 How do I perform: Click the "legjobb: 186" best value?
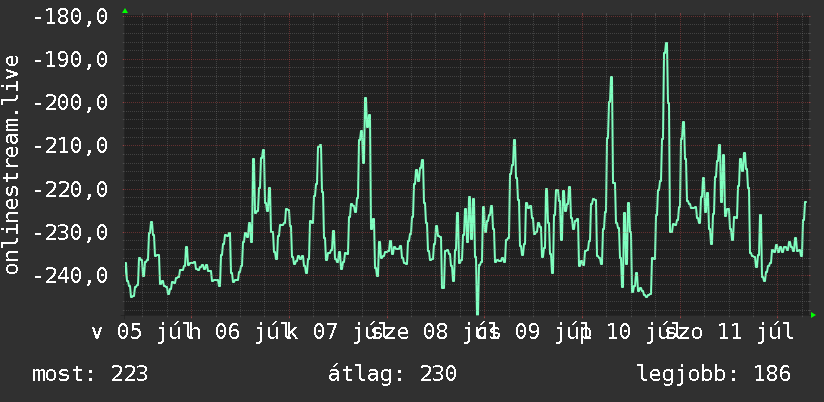(x=714, y=374)
